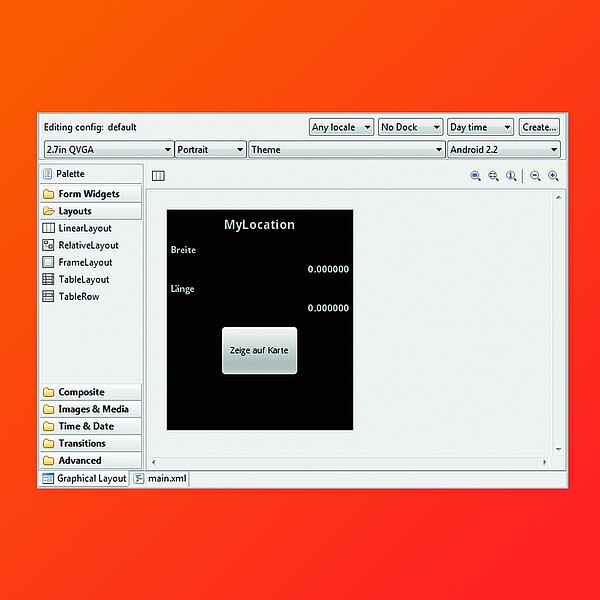This screenshot has width=600, height=600.
Task: Pick FrameLayout from the Layouts palette
Action: [x=84, y=262]
